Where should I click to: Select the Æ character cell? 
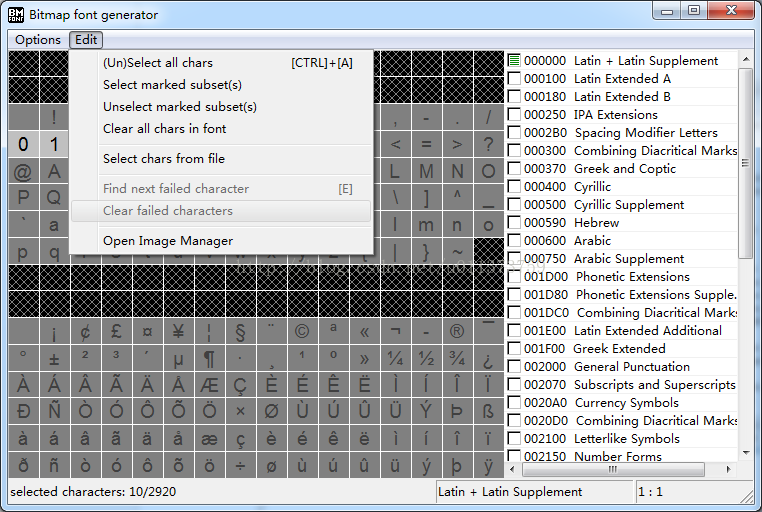coord(209,385)
